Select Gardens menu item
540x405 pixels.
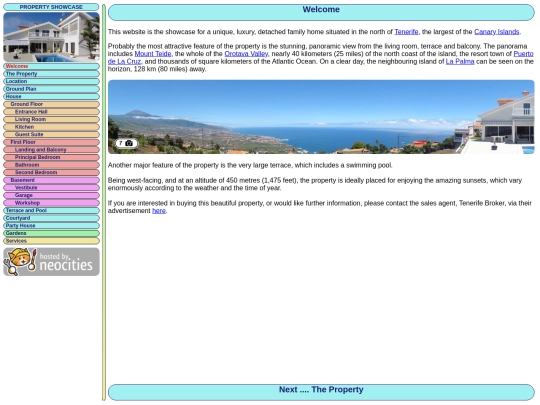tap(51, 233)
